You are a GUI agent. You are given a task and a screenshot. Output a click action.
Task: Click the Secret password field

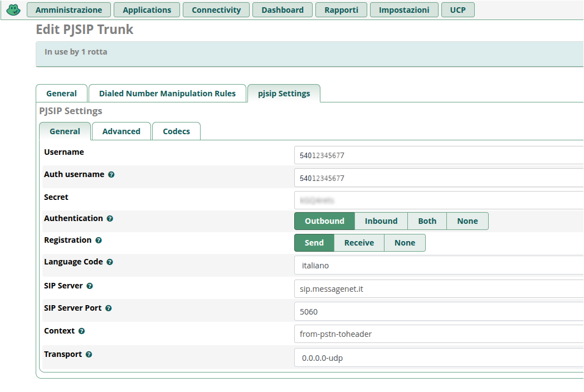tap(439, 200)
